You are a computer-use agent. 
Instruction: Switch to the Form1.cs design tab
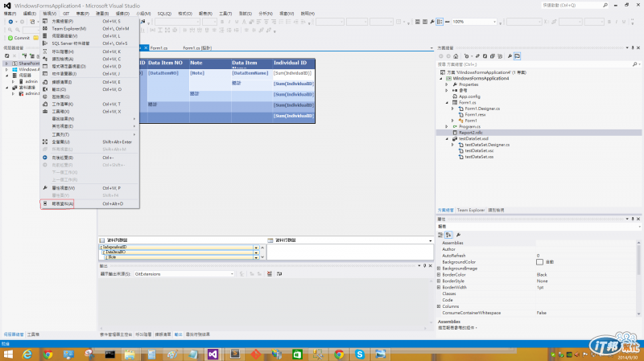pyautogui.click(x=197, y=48)
